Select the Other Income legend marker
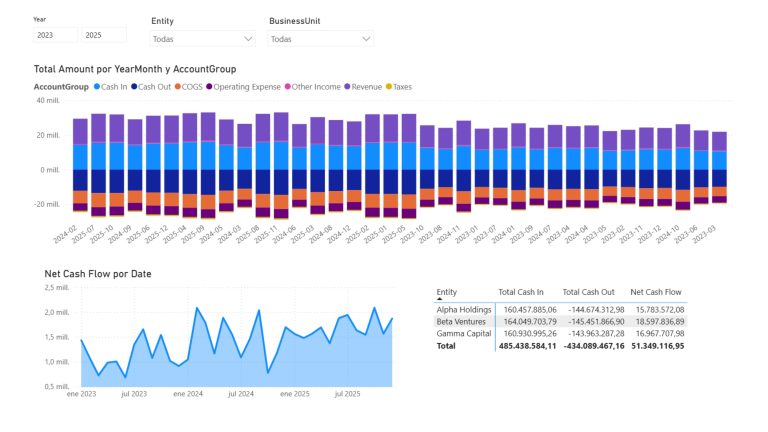The height and width of the screenshot is (432, 768). point(287,87)
